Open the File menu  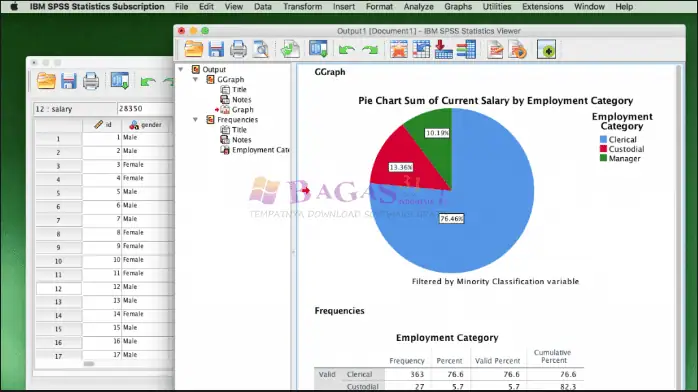[182, 7]
